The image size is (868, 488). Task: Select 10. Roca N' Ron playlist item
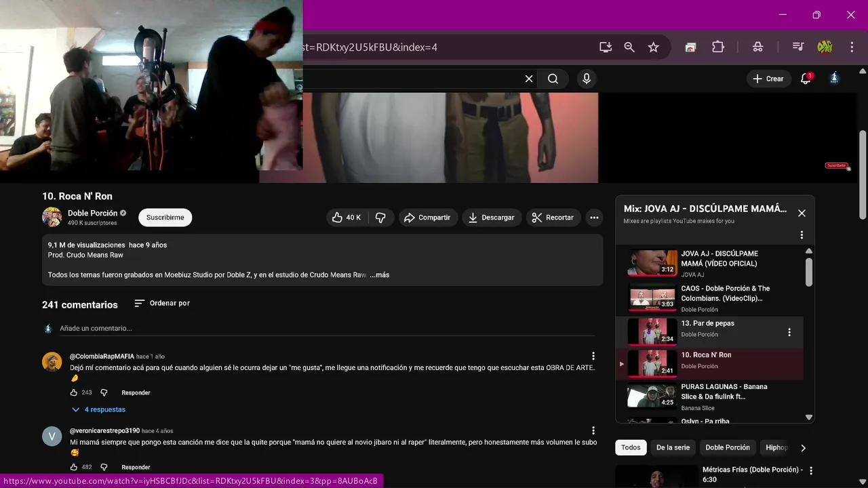coord(709,364)
